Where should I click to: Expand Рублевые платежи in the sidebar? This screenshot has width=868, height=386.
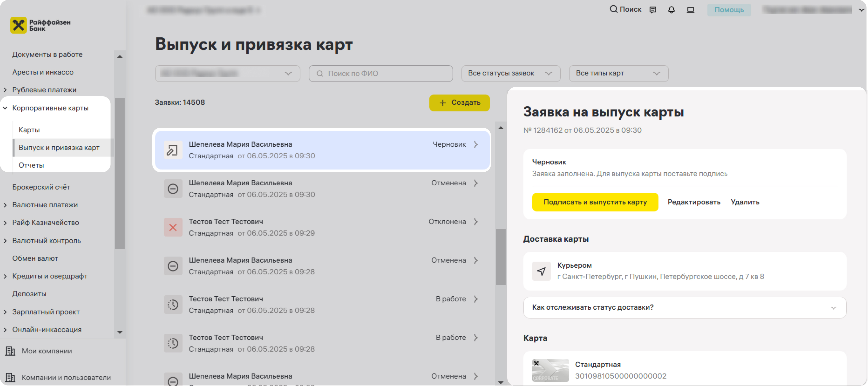(x=5, y=90)
